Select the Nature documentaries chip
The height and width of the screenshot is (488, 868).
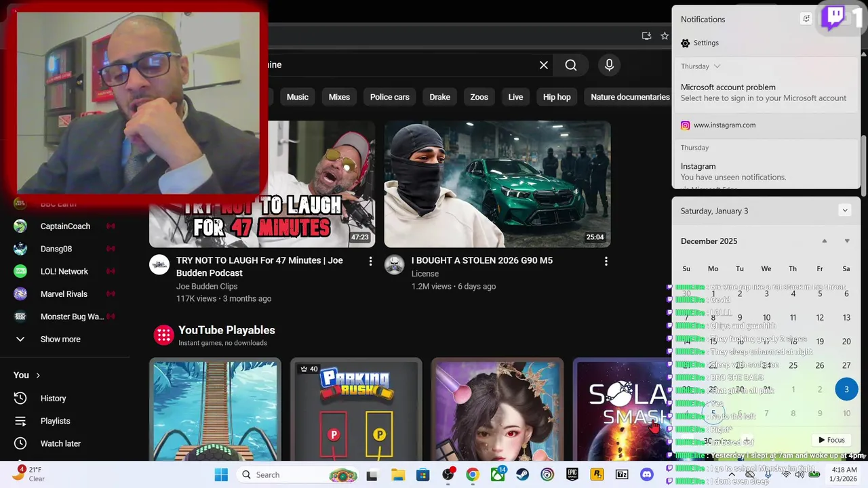pyautogui.click(x=630, y=97)
